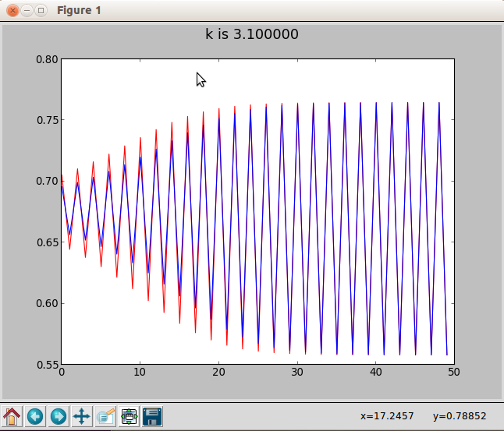Click the x-axis label 50
This screenshot has width=504, height=431.
pos(454,373)
